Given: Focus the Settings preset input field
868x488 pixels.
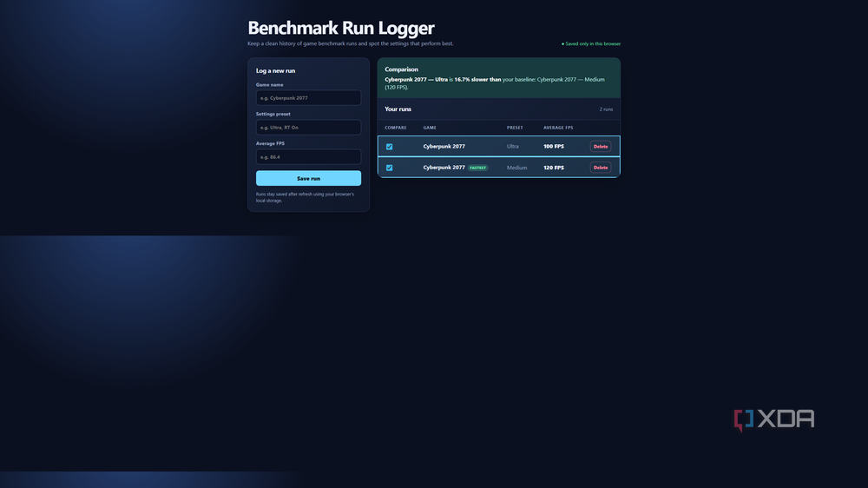Looking at the screenshot, I should (308, 128).
